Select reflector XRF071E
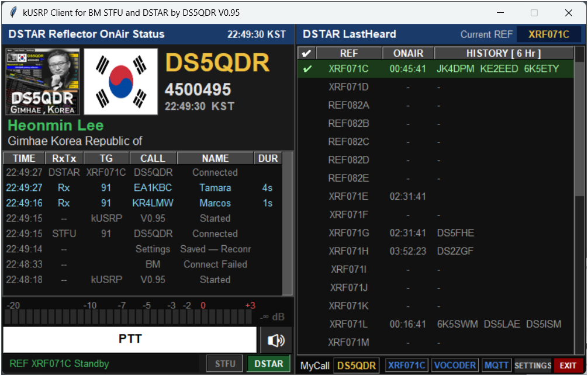Image resolution: width=588 pixels, height=376 pixels. 436,197
